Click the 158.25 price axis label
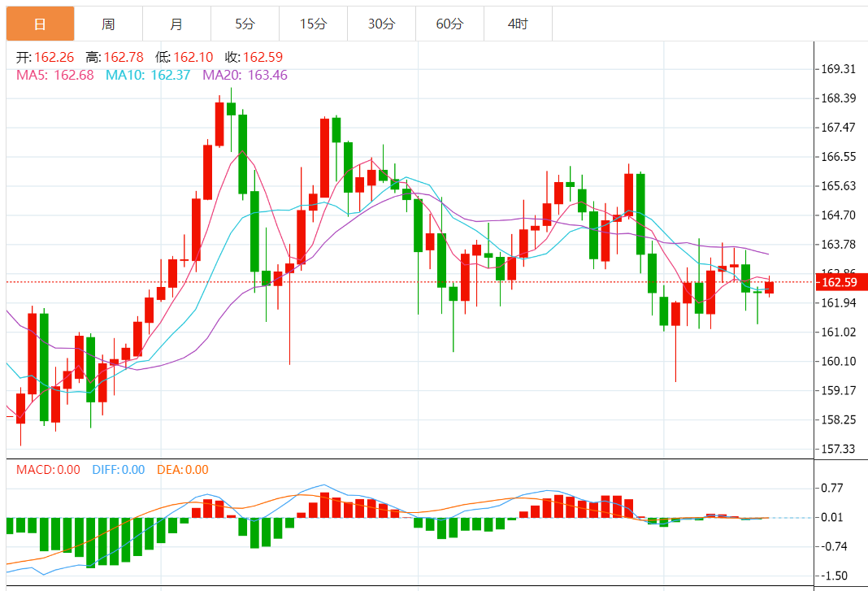The image size is (868, 591). point(838,419)
